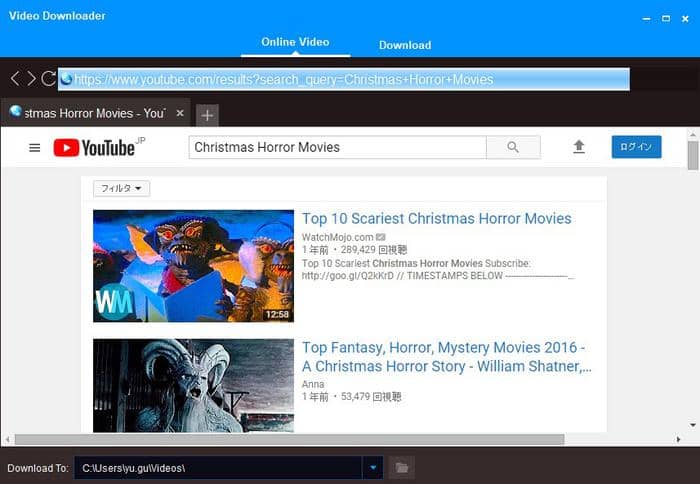Screen dimensions: 700x484
Task: Expand the フィルタ filter dropdown
Action: (121, 188)
